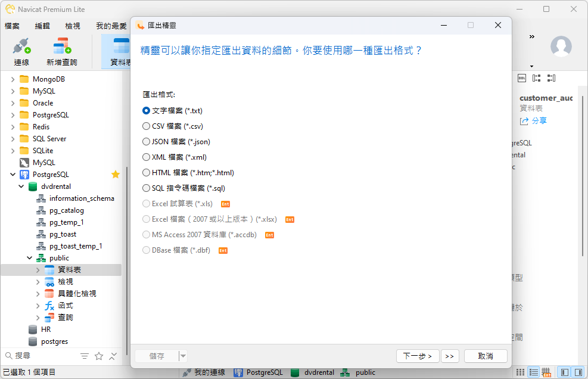
Task: Click the star favorite icon beside PostgreSQL
Action: point(116,175)
